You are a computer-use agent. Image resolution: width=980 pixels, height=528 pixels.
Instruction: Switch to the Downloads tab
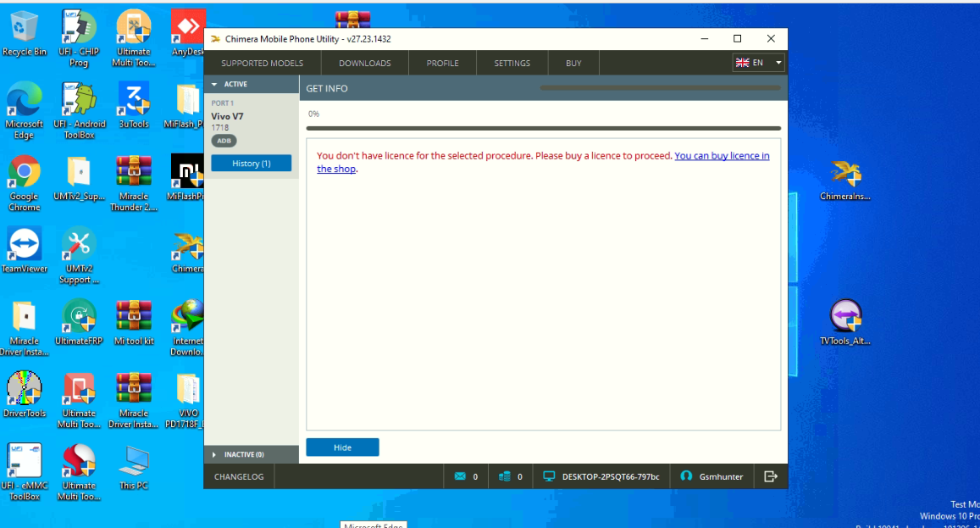click(364, 64)
